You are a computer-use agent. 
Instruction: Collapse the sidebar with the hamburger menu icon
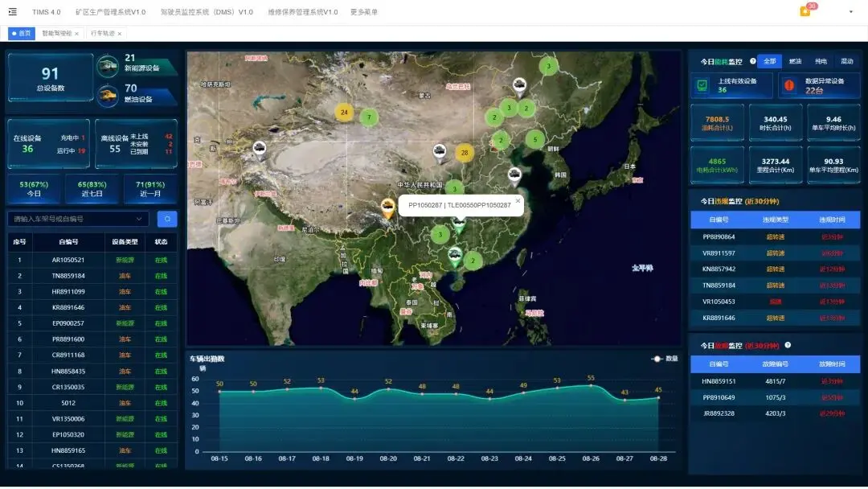click(x=12, y=12)
